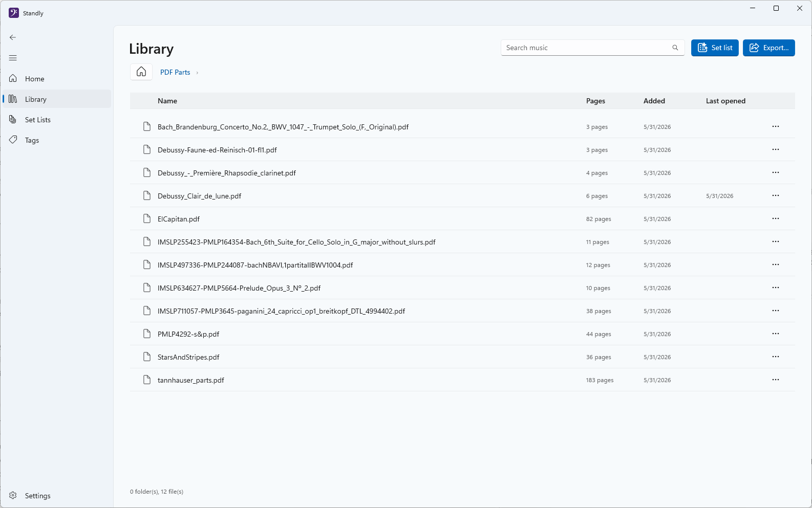812x508 pixels.
Task: Sort by the Name column header
Action: click(167, 101)
